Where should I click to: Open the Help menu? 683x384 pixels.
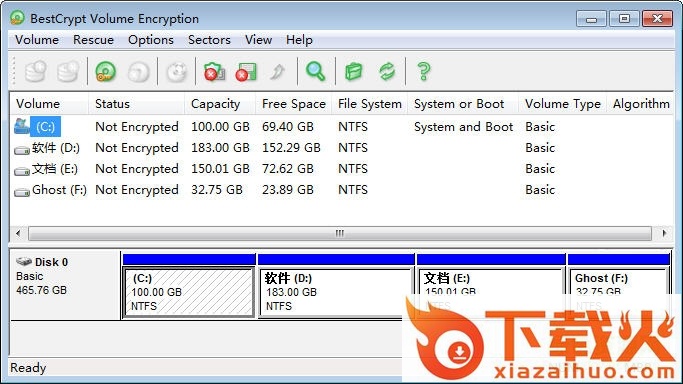click(x=299, y=40)
